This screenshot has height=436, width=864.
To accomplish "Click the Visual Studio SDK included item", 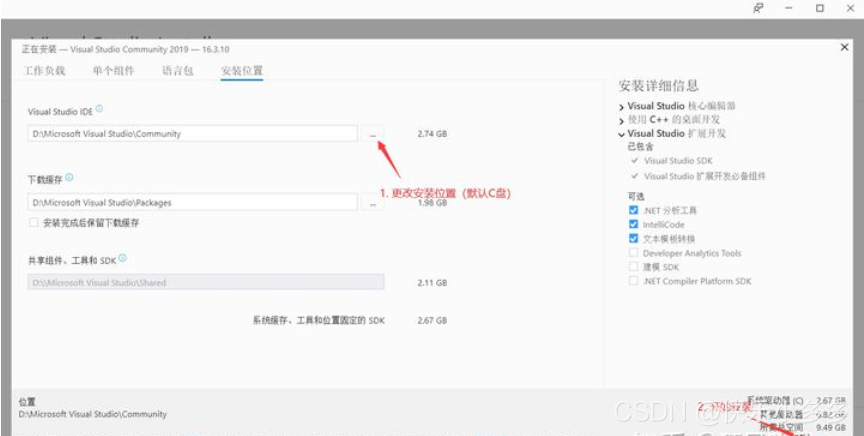I will pyautogui.click(x=678, y=161).
